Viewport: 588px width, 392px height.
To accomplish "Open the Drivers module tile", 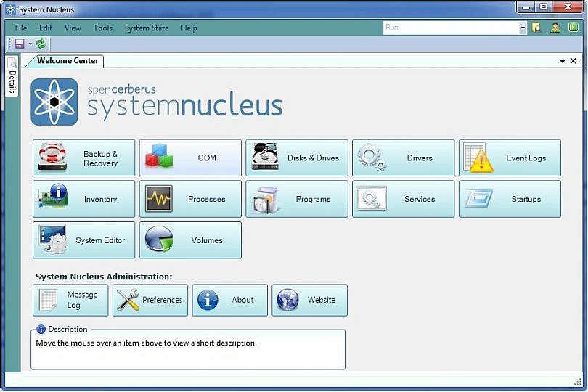I will 403,158.
